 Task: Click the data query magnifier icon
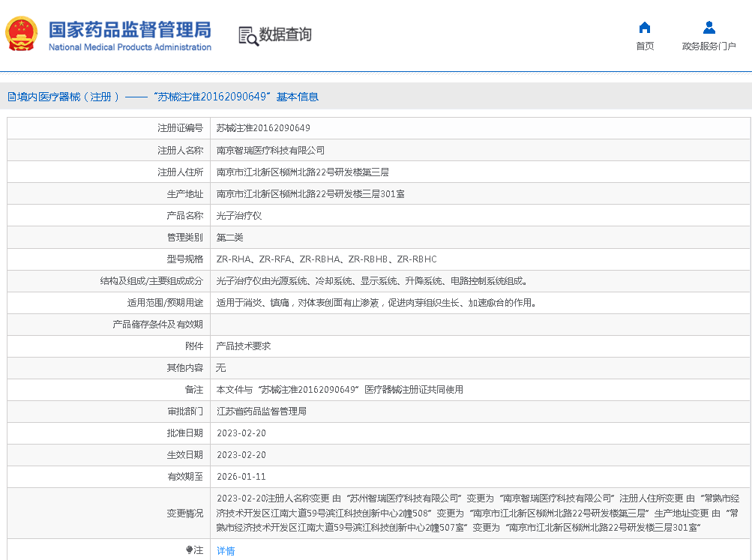point(248,35)
